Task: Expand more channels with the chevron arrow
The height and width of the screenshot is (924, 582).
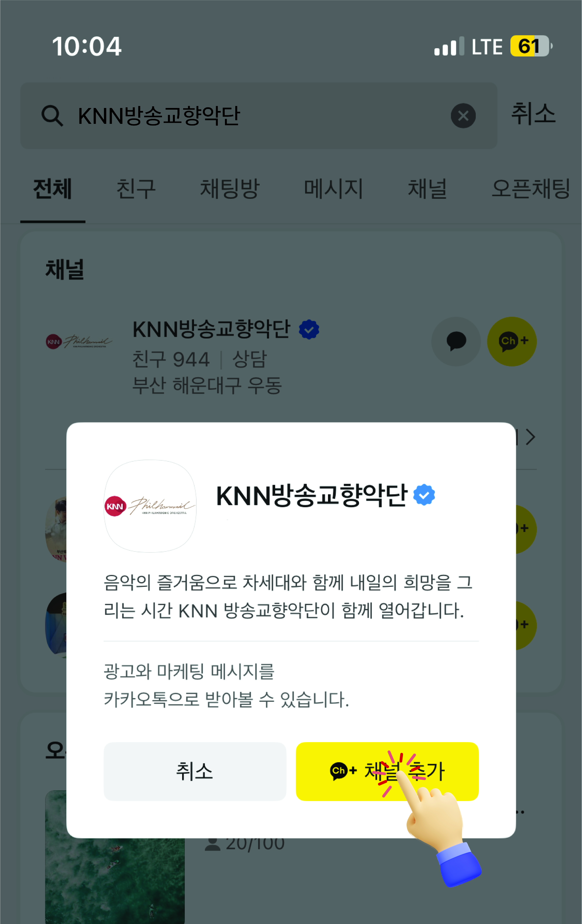Action: click(530, 437)
